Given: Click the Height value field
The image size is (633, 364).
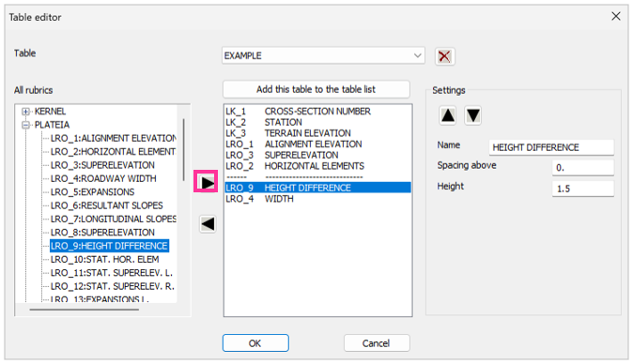Looking at the screenshot, I should point(583,189).
